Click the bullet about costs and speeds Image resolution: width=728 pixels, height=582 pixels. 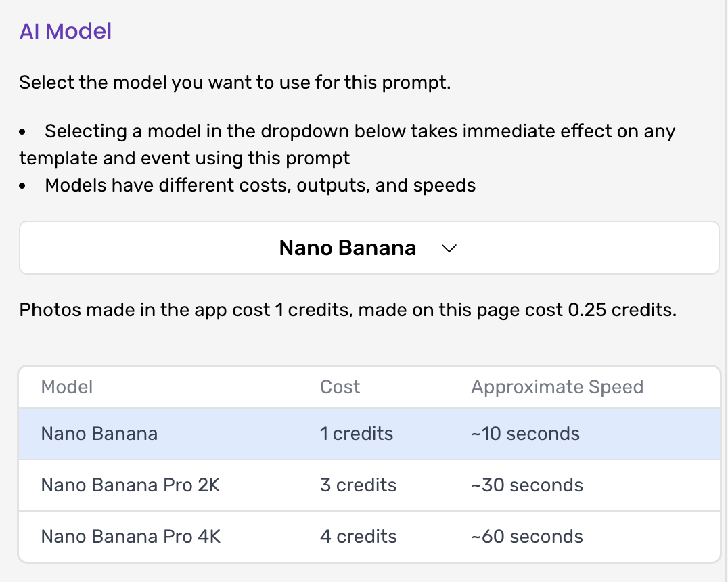pos(260,185)
